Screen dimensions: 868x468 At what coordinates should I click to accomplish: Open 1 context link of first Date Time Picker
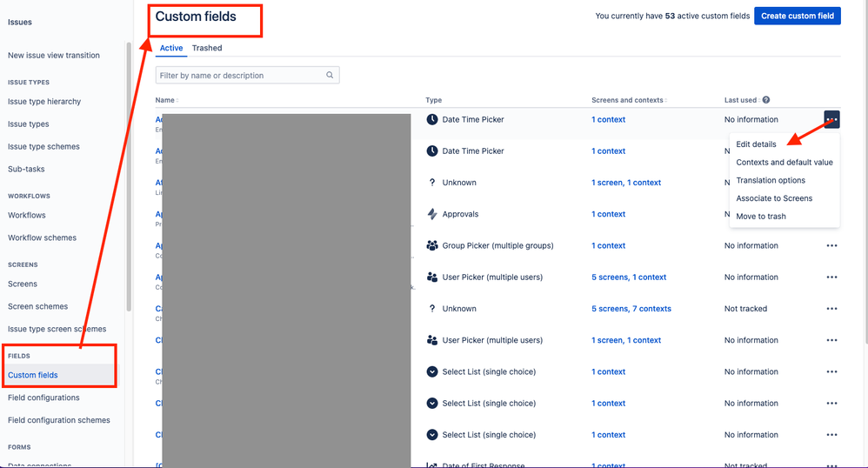(x=608, y=120)
